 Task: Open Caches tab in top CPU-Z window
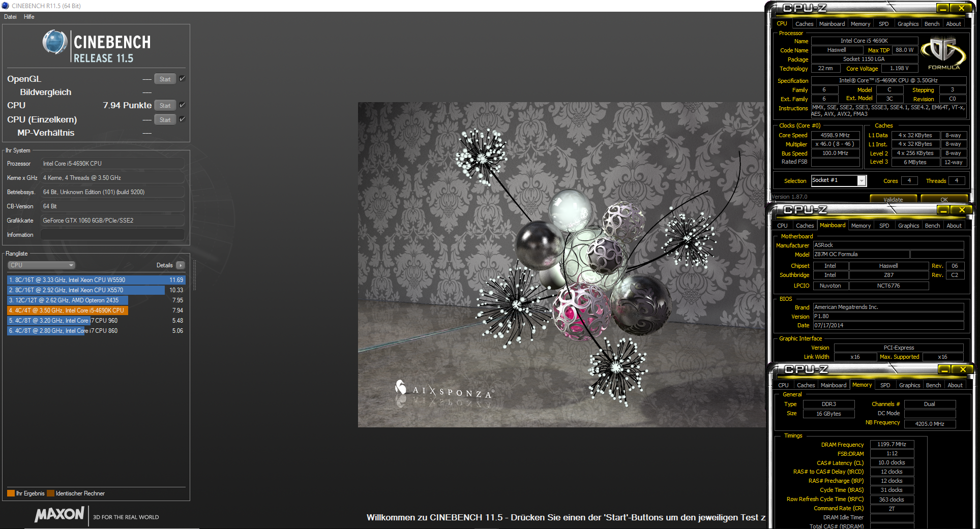pyautogui.click(x=804, y=24)
